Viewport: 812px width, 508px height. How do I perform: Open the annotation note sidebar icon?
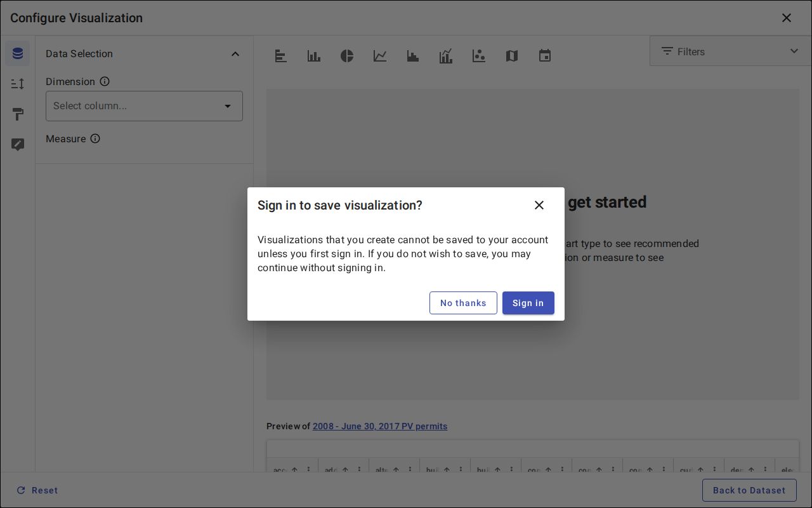[x=18, y=145]
